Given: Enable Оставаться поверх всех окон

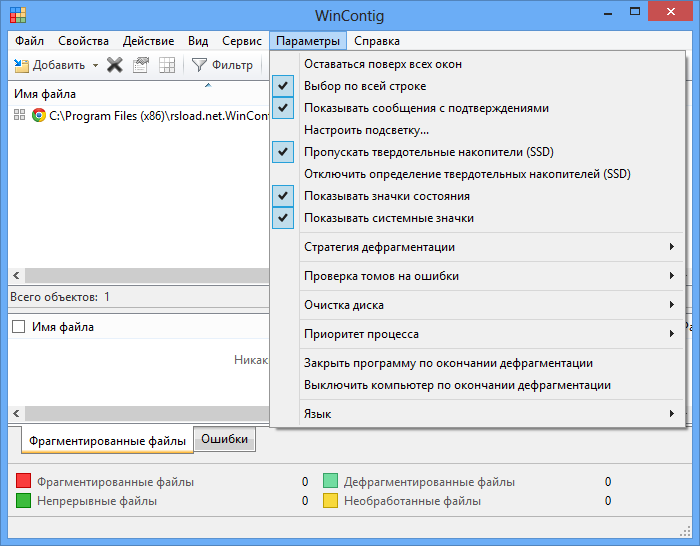Looking at the screenshot, I should click(x=478, y=64).
